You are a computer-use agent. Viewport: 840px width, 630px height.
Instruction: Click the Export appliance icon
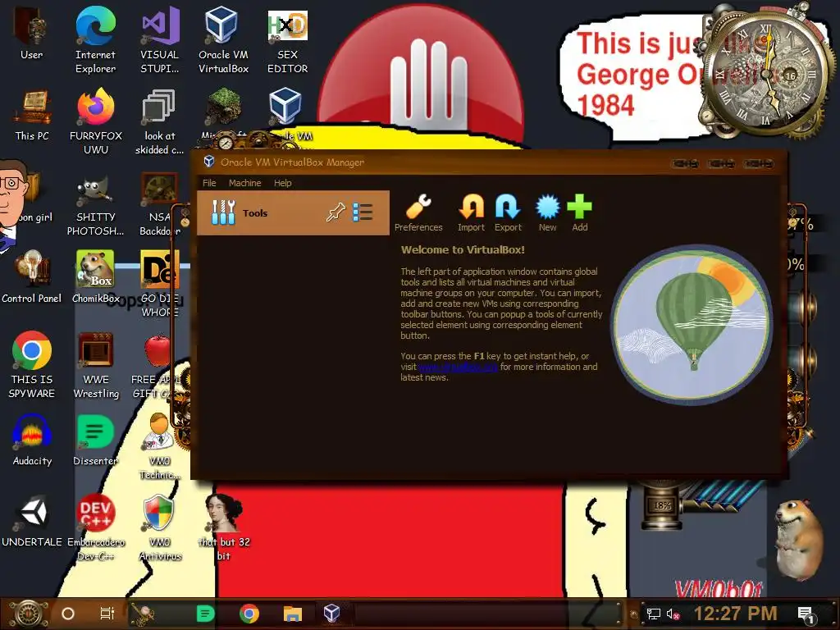pos(508,212)
